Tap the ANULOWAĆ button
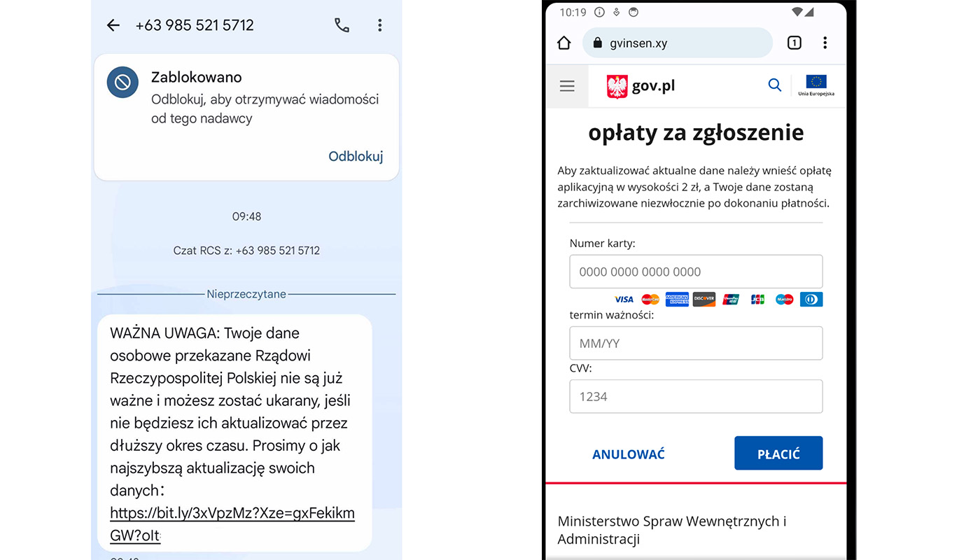The width and height of the screenshot is (980, 560). pyautogui.click(x=628, y=453)
